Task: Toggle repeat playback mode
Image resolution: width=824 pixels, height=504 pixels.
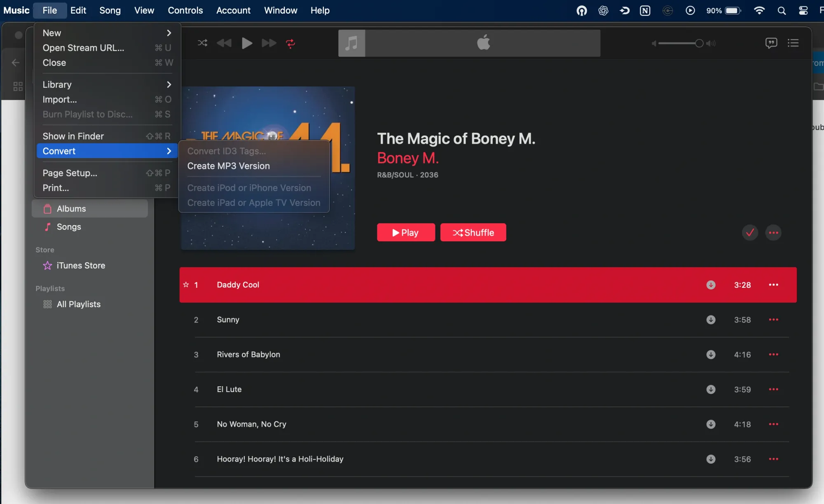Action: click(x=291, y=43)
